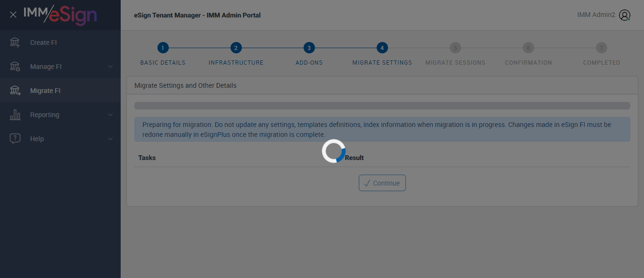Open Help menu item
Viewport: 644px width, 278px height.
(x=60, y=139)
